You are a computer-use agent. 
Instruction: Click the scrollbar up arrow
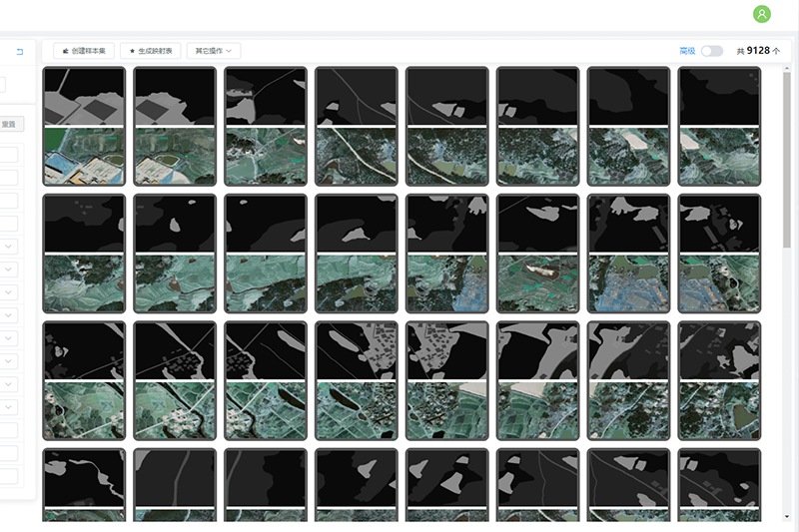[788, 73]
